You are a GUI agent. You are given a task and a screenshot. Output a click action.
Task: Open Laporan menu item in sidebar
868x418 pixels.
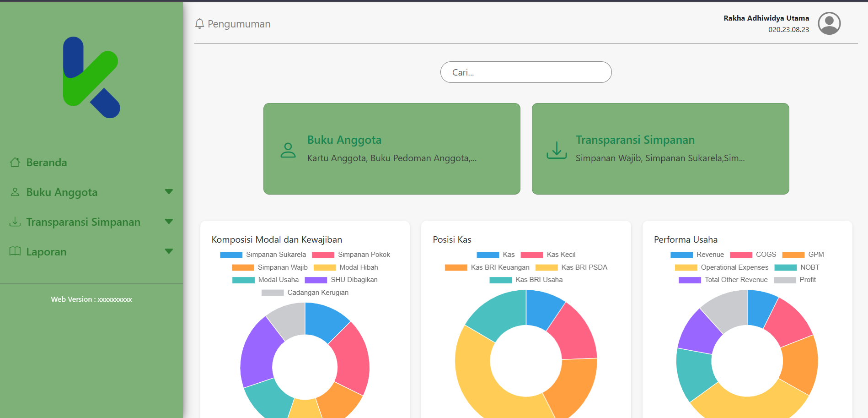[46, 252]
